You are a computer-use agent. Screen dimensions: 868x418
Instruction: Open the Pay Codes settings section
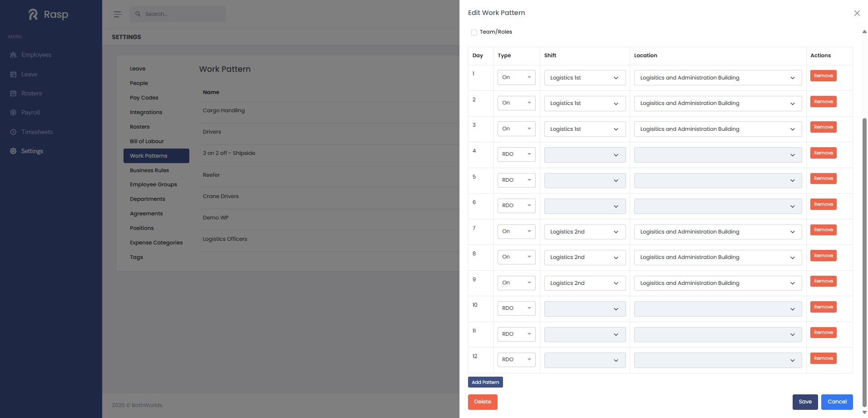pyautogui.click(x=144, y=98)
